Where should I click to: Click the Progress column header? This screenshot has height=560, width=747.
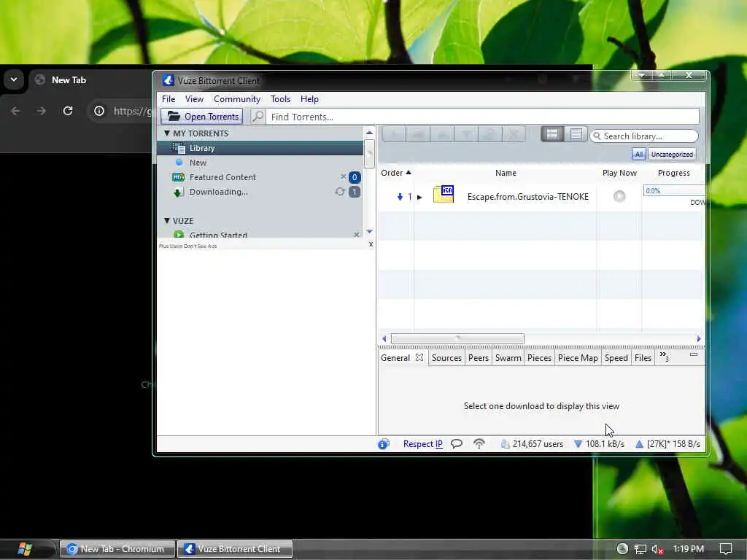673,173
